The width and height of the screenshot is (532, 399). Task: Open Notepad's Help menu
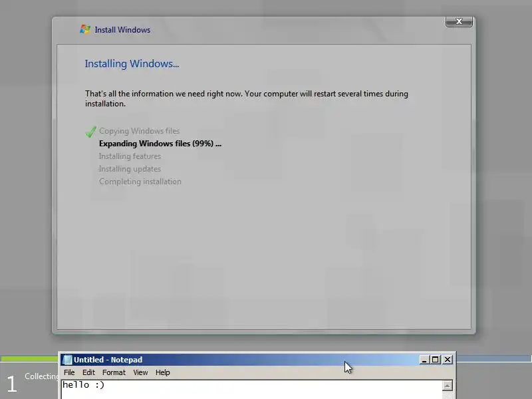tap(162, 372)
